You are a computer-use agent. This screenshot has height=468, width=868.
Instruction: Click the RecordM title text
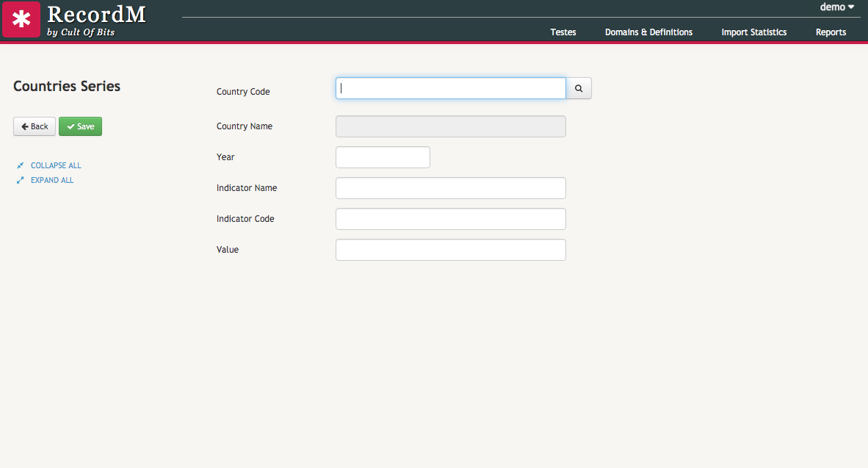coord(96,15)
